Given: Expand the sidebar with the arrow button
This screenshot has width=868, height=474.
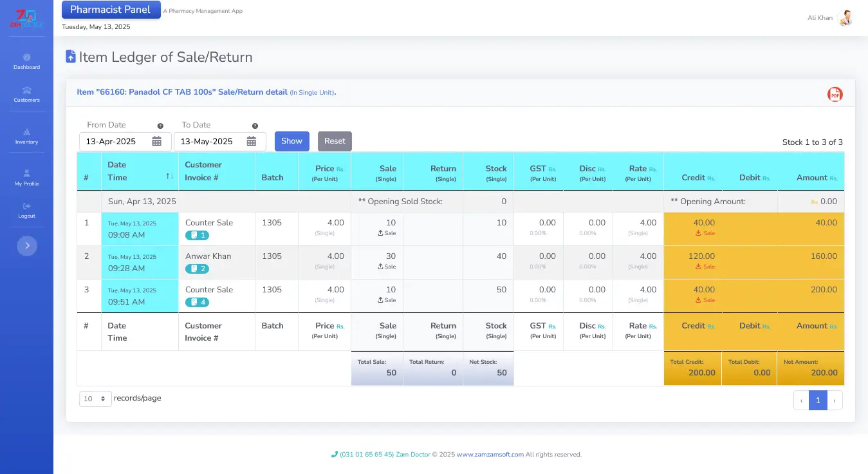Looking at the screenshot, I should tap(27, 245).
